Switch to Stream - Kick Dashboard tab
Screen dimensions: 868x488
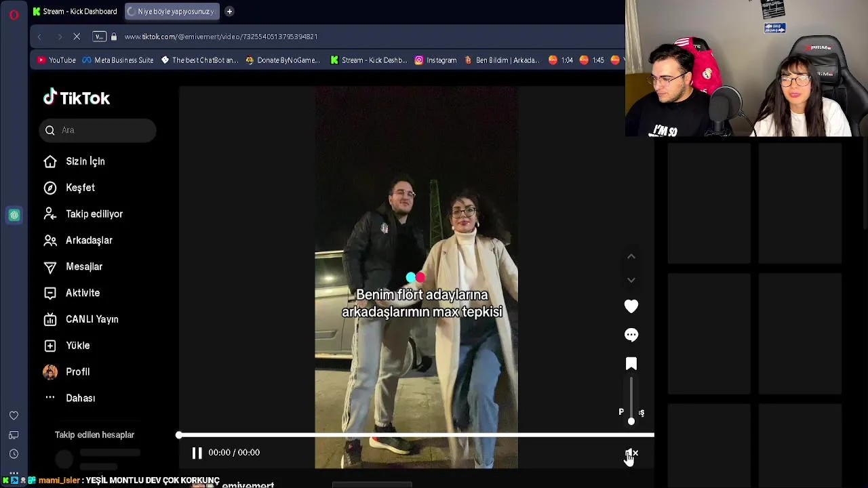pyautogui.click(x=75, y=12)
